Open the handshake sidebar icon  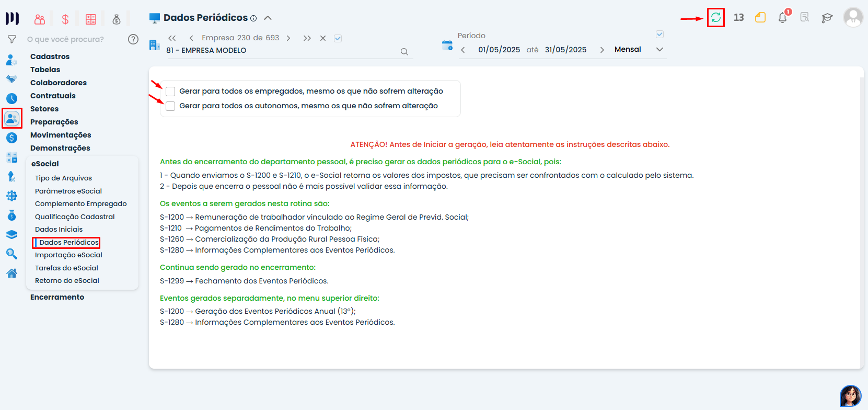point(11,79)
